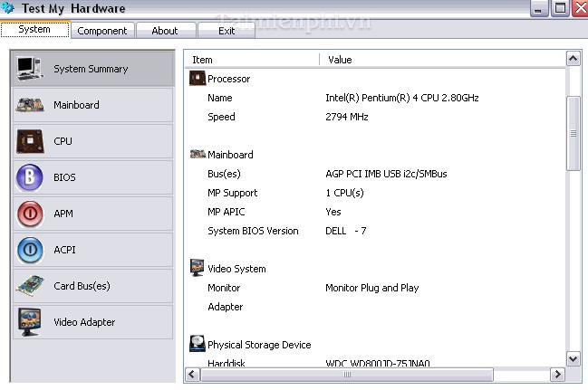Open the APM section
This screenshot has height=390, width=588.
tap(93, 214)
